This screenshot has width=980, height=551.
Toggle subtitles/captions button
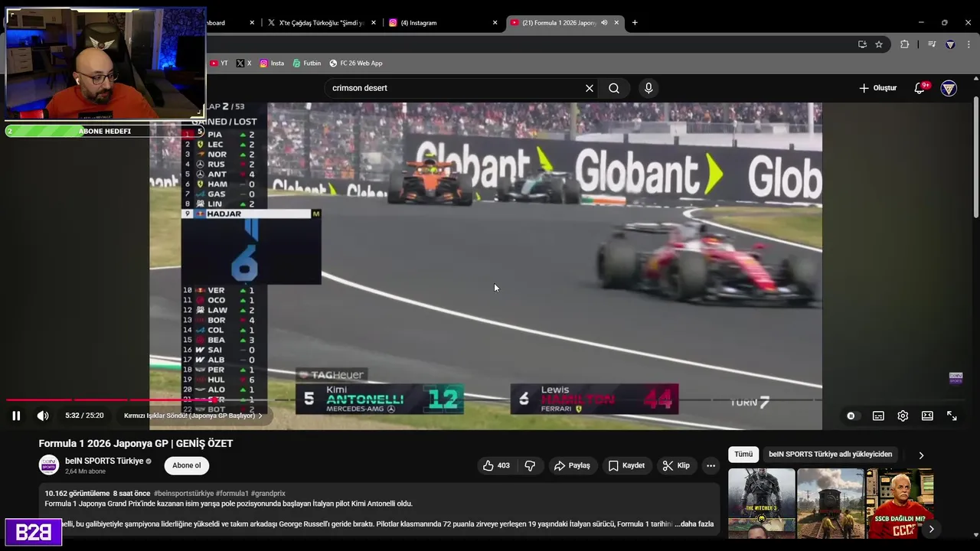878,416
